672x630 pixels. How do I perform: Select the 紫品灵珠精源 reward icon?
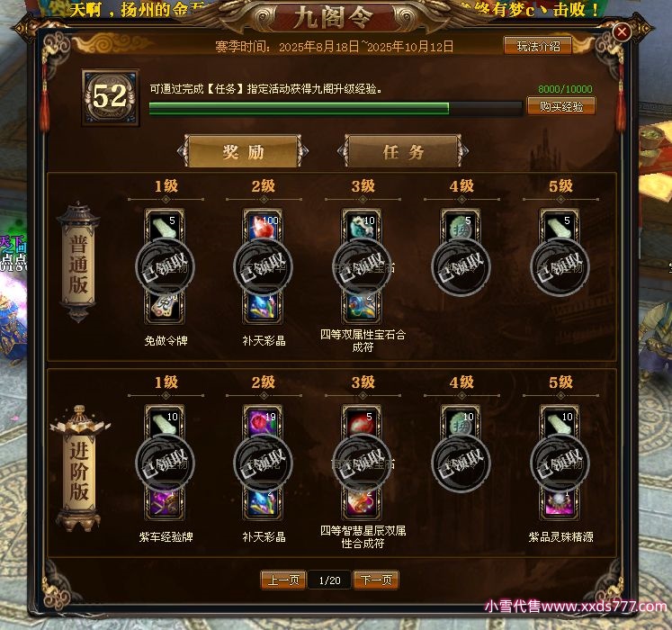click(560, 502)
